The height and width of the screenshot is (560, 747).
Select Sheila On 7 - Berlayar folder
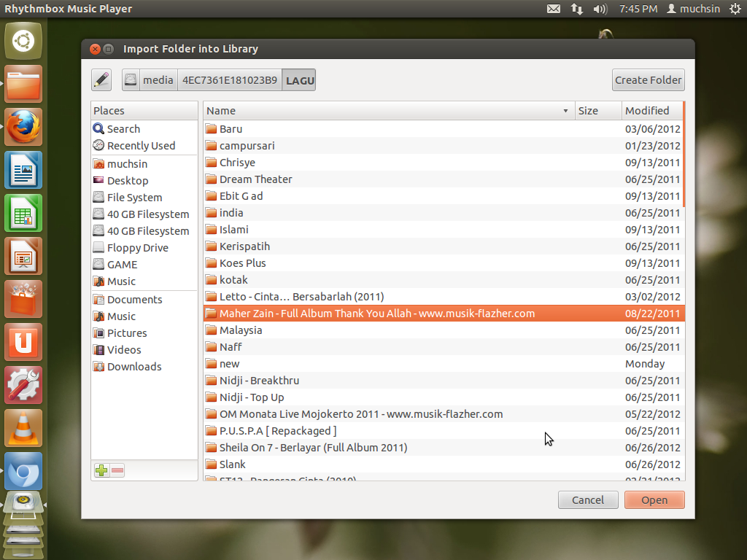pyautogui.click(x=443, y=448)
